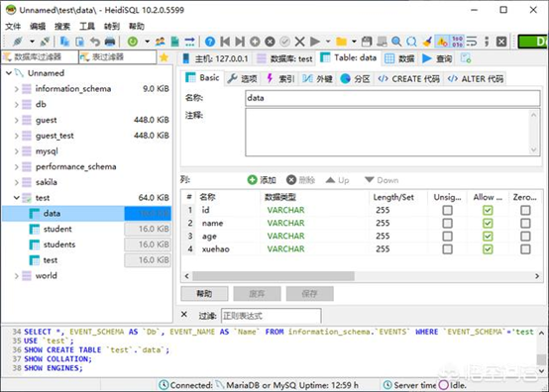This screenshot has width=549, height=392.
Task: Click the paste icon in toolbar
Action: click(80, 42)
